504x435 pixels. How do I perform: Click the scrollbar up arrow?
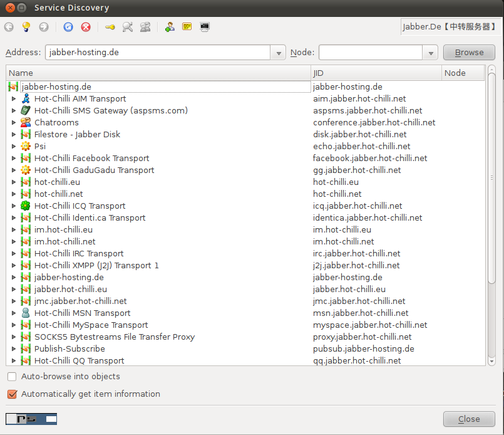pos(491,69)
